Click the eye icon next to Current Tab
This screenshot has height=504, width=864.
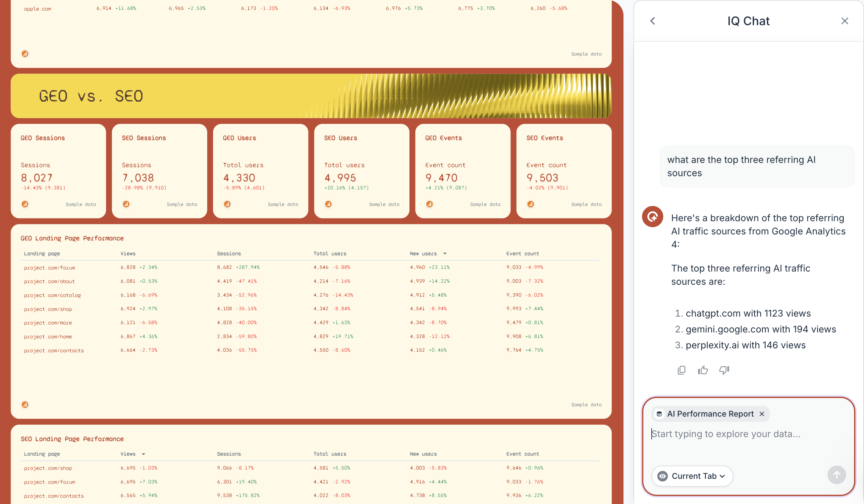click(663, 476)
